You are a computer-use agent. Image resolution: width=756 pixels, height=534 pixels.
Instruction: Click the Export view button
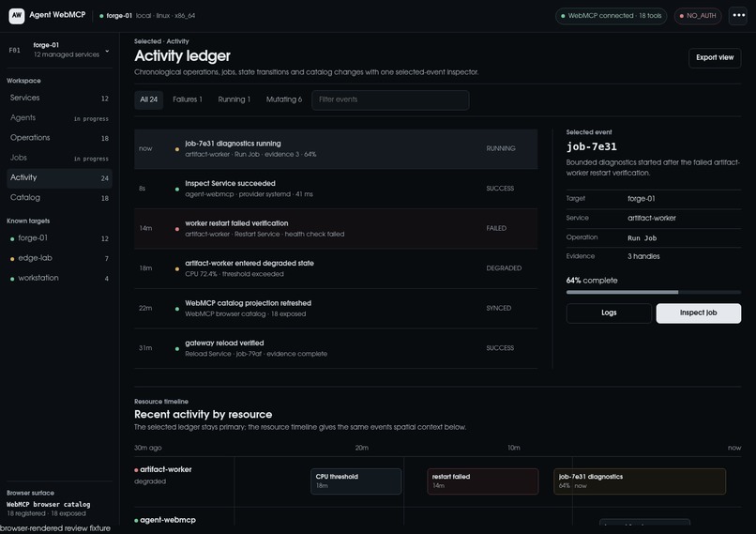715,57
